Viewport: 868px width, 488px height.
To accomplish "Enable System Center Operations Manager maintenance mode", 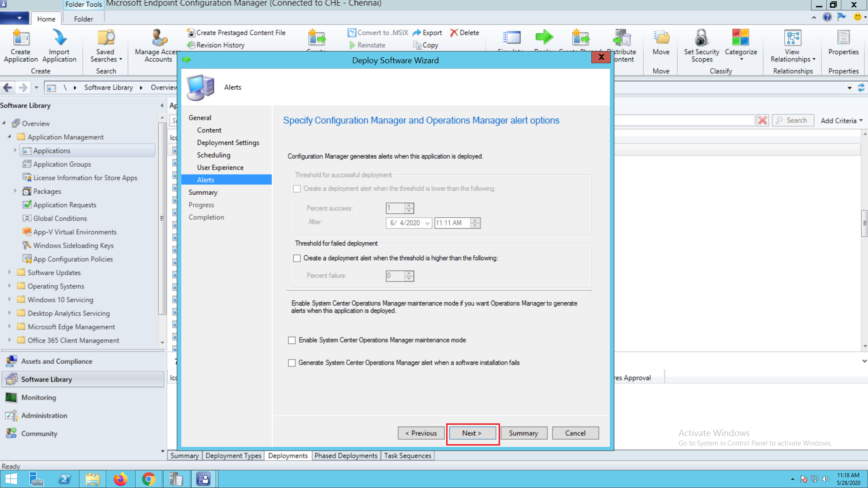I will click(x=292, y=340).
